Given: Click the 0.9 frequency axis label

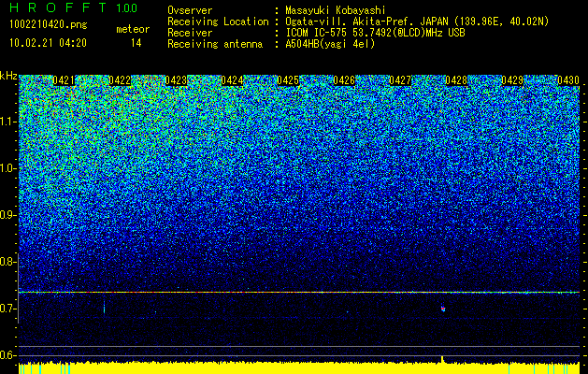Looking at the screenshot, I should 7,215.
